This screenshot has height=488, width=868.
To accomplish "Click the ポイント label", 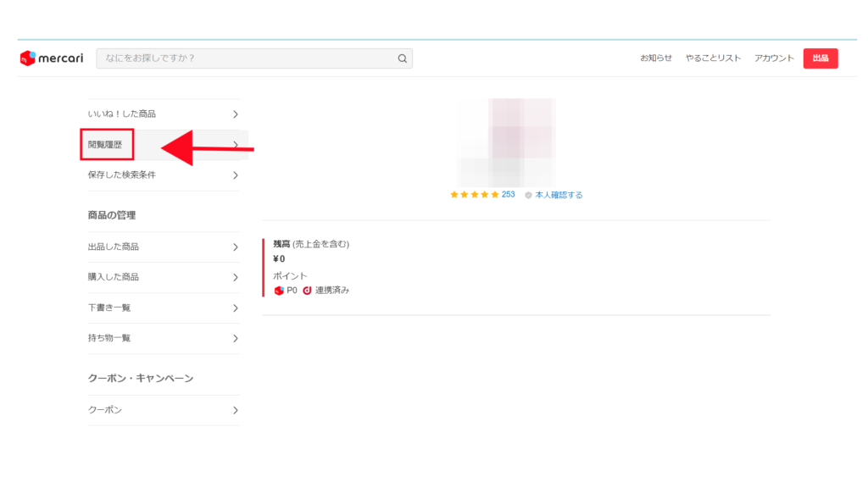I will coord(290,275).
